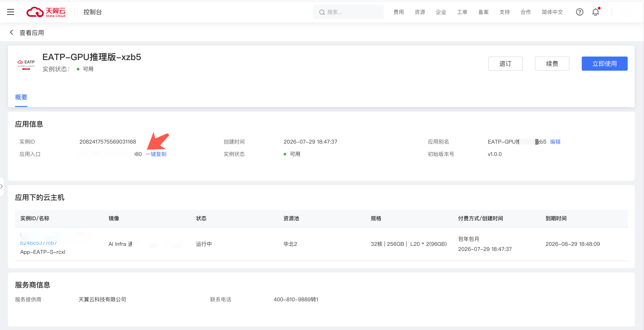Open the 控制台 console link
Screen dimensions: 644x330
pyautogui.click(x=92, y=12)
